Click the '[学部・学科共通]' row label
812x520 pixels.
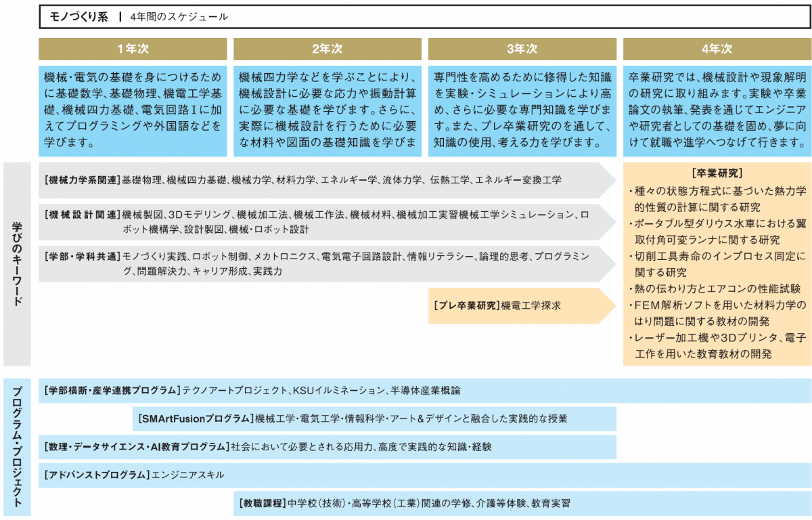82,257
